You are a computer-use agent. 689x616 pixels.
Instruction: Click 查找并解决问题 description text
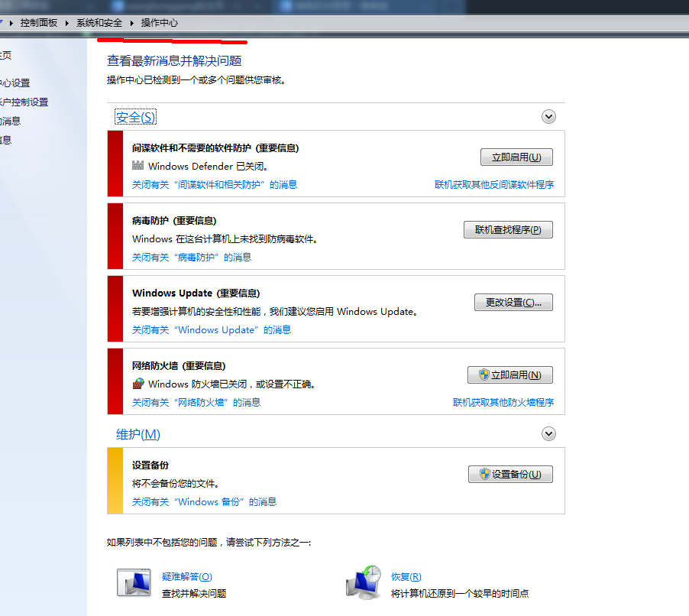[x=194, y=594]
